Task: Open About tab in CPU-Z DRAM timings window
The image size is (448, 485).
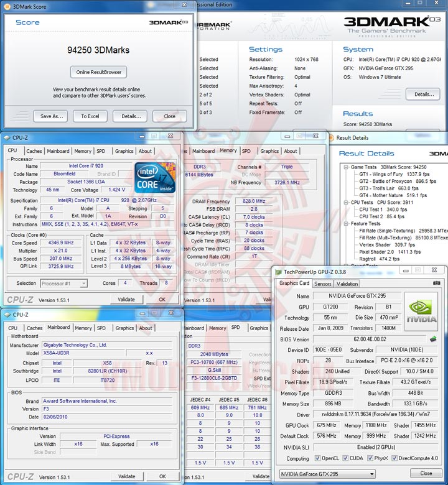Action: 291,151
